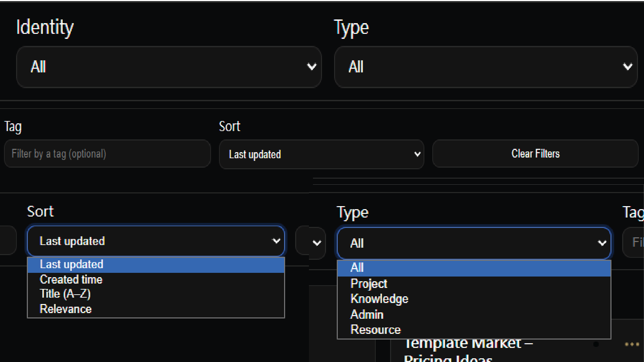Click chevron arrow of bottom Sort dropdown
This screenshot has height=362, width=644.
coord(276,241)
